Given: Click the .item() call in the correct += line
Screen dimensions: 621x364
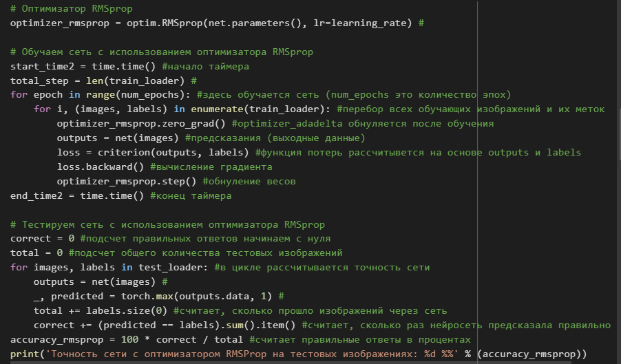Looking at the screenshot, I should pos(275,325).
